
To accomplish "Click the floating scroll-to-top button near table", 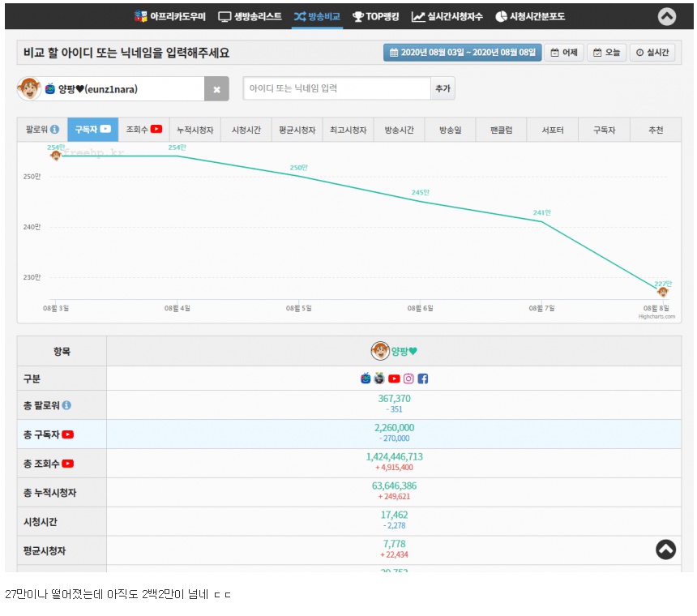I will [x=665, y=550].
